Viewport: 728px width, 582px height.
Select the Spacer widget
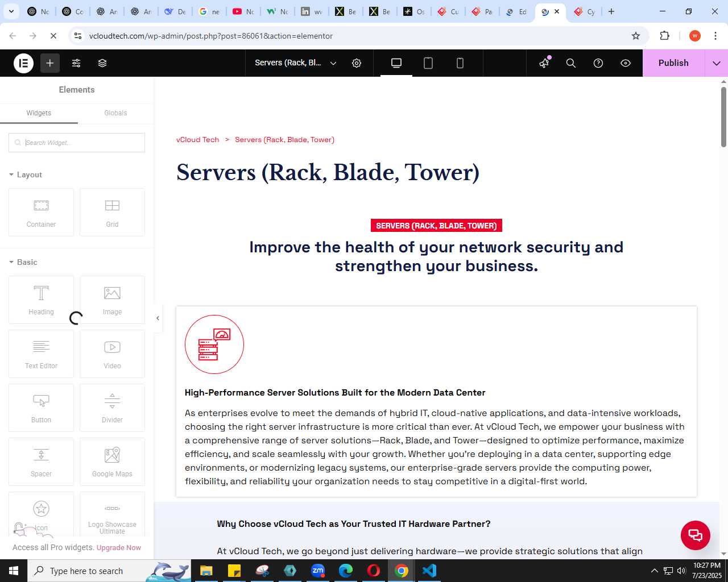(x=41, y=462)
